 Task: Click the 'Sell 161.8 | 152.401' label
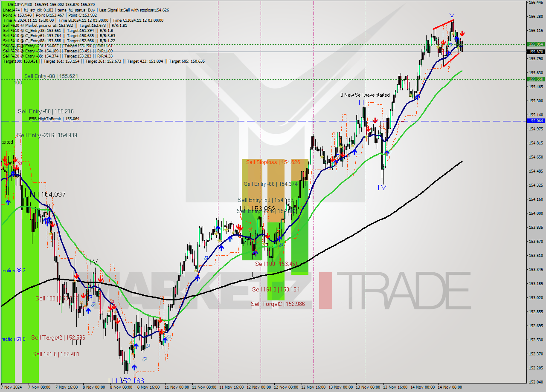tap(56, 354)
